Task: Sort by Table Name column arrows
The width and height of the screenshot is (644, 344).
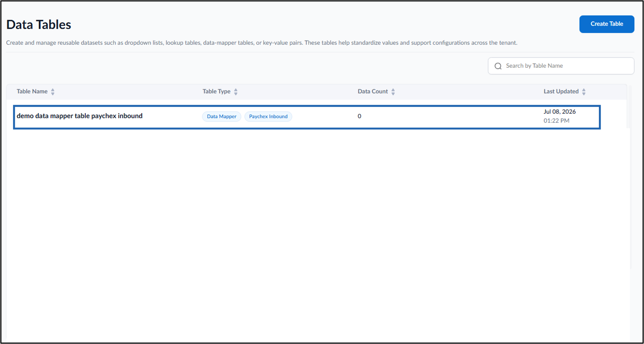Action: pyautogui.click(x=53, y=92)
